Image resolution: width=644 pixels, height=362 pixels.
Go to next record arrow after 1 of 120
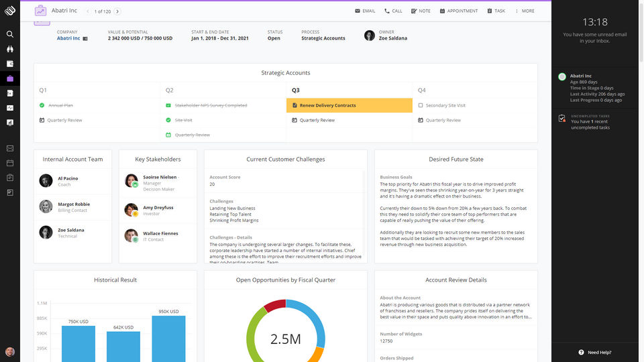118,11
